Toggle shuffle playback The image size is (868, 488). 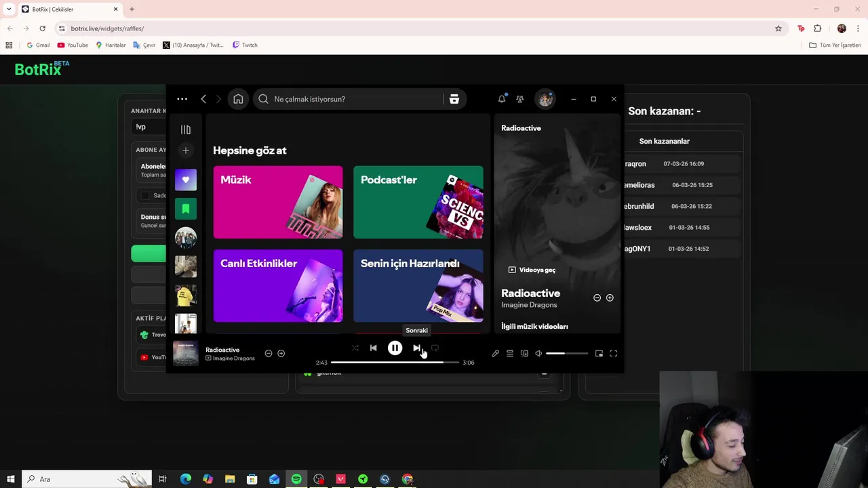tap(355, 348)
